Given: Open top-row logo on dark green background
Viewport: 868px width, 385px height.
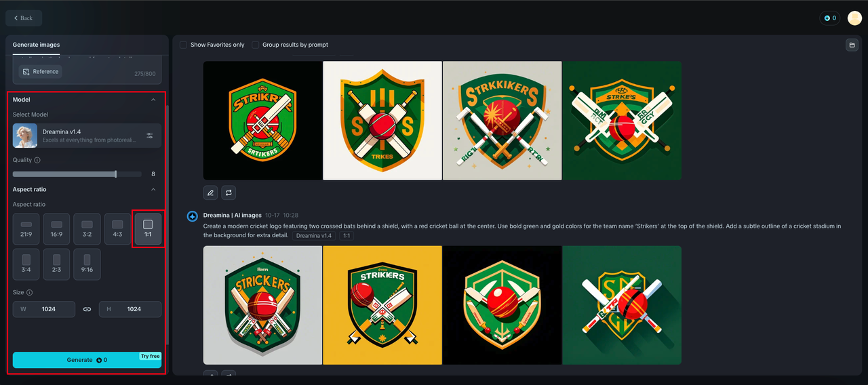Looking at the screenshot, I should 622,121.
